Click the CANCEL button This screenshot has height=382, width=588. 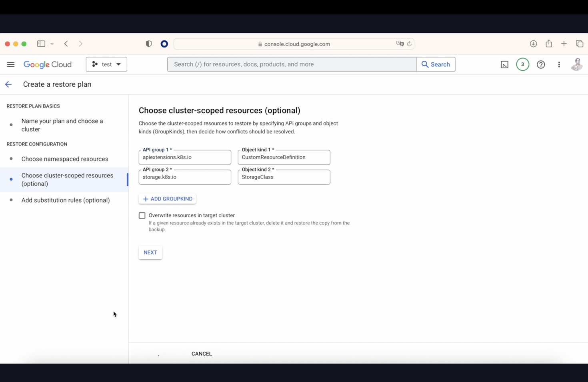point(202,354)
